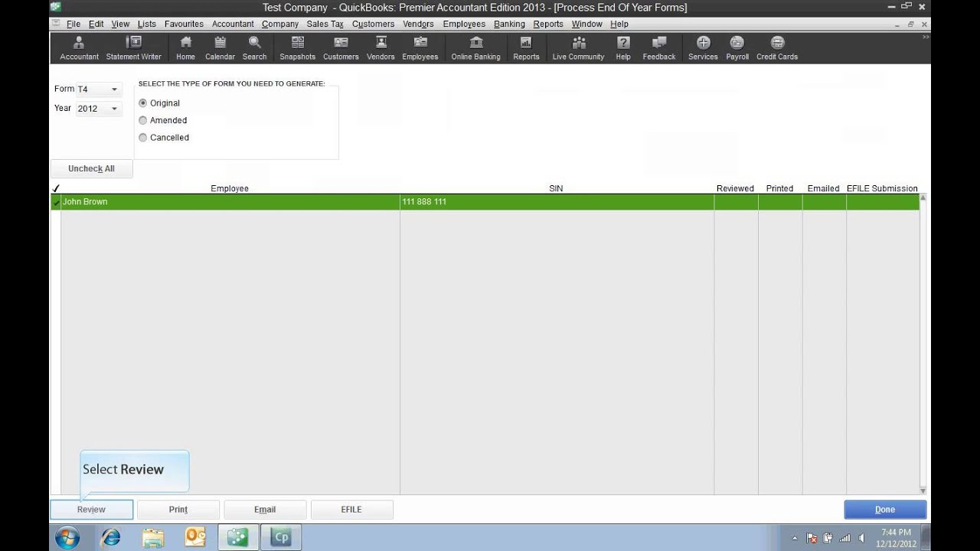Open the Banking menu
The width and height of the screenshot is (980, 551).
[509, 24]
